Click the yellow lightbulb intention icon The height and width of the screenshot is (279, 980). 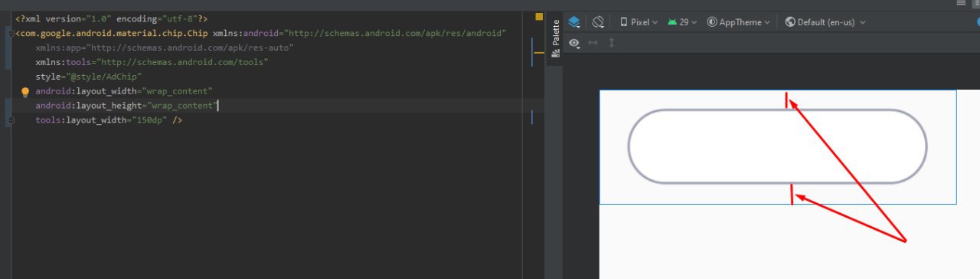[24, 92]
